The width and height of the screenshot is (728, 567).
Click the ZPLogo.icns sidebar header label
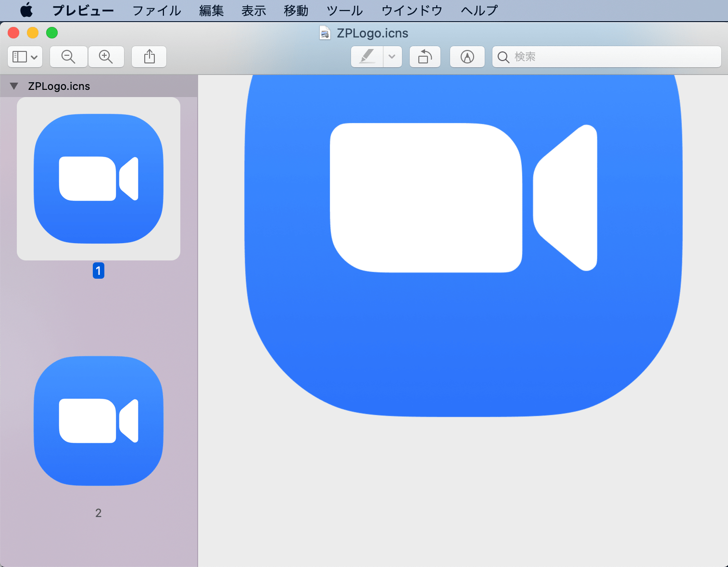click(x=59, y=86)
